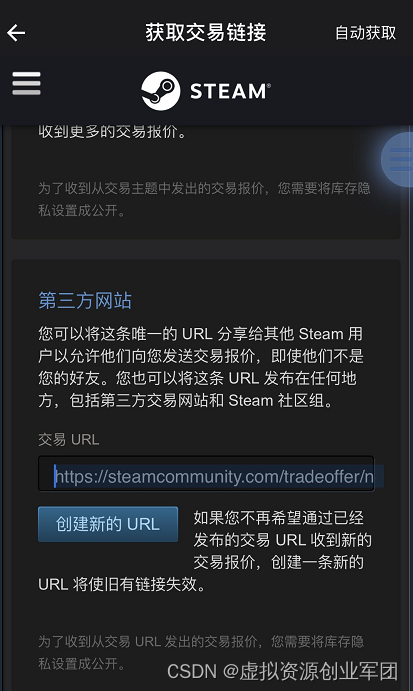Click the 创建新的 URL button
The height and width of the screenshot is (691, 413).
pos(108,524)
